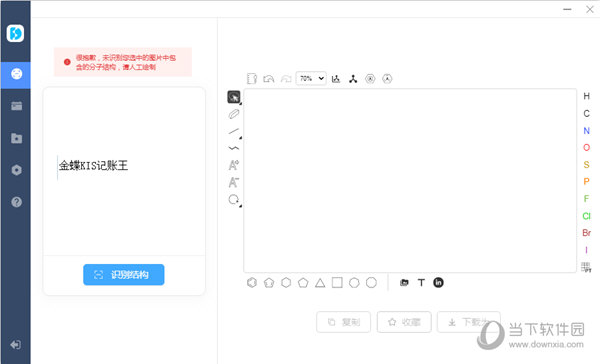Redo the last drawing action
The height and width of the screenshot is (364, 600).
286,79
